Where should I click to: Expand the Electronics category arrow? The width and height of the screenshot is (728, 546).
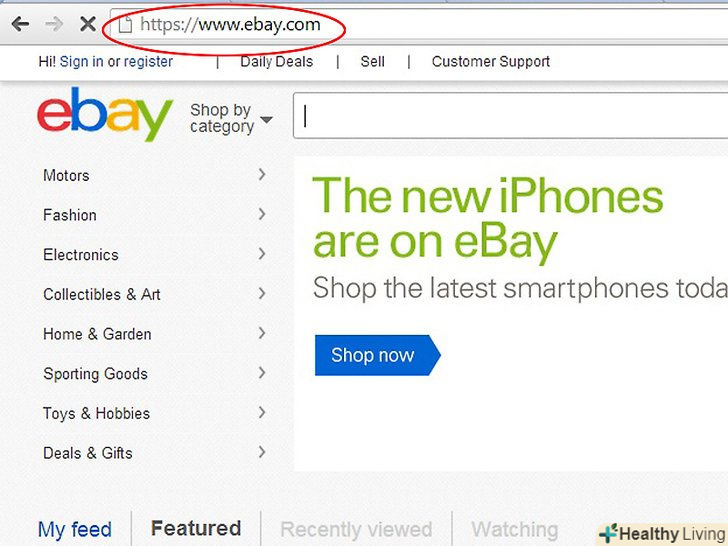click(262, 254)
